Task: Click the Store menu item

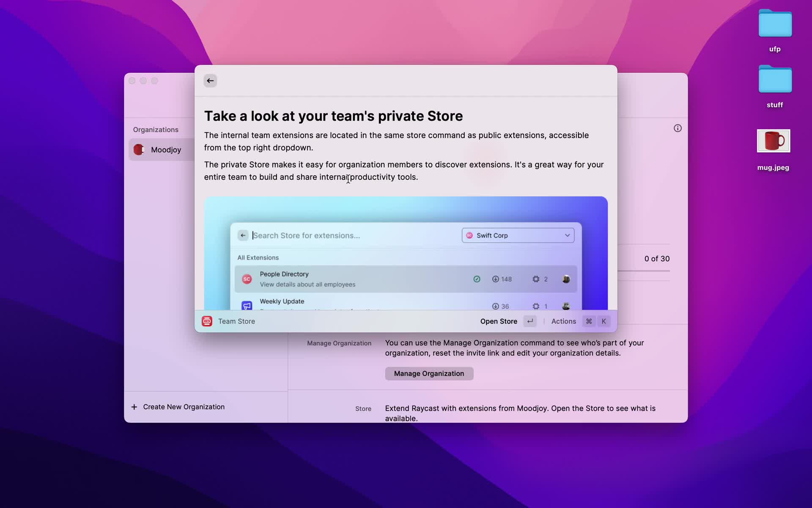Action: click(x=363, y=409)
